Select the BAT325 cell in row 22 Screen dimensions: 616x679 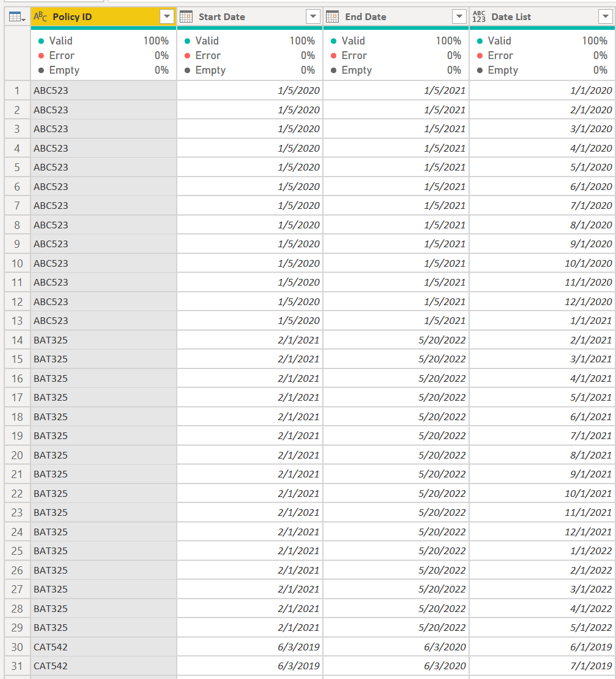click(x=104, y=494)
